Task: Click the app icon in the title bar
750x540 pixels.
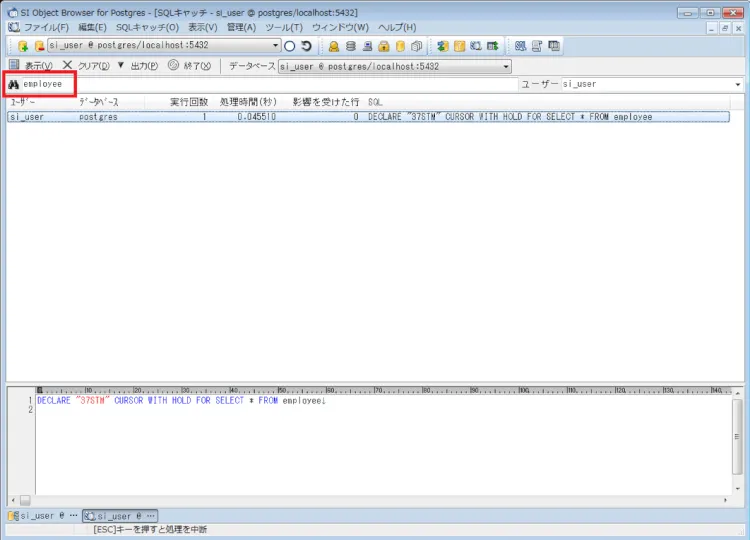Action: (12, 12)
